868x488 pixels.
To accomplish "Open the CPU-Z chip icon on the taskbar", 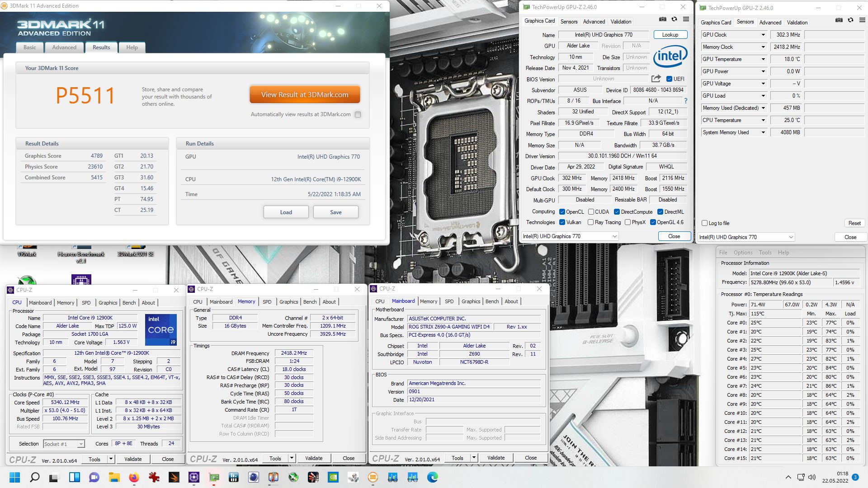I will tap(194, 477).
